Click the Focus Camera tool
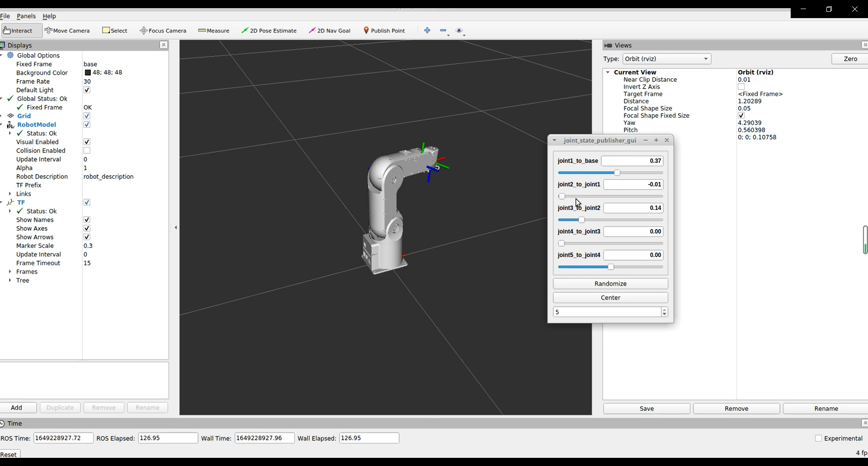This screenshot has width=868, height=466. (163, 31)
